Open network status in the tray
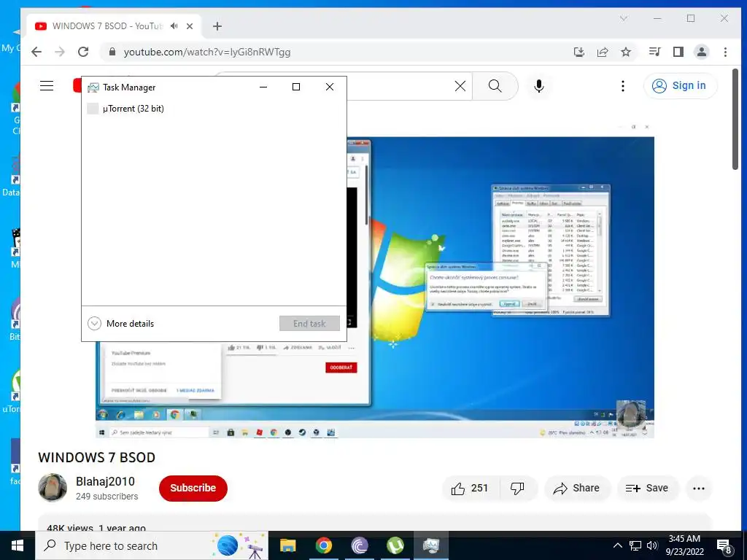Screen dimensions: 747x560 pyautogui.click(x=635, y=545)
